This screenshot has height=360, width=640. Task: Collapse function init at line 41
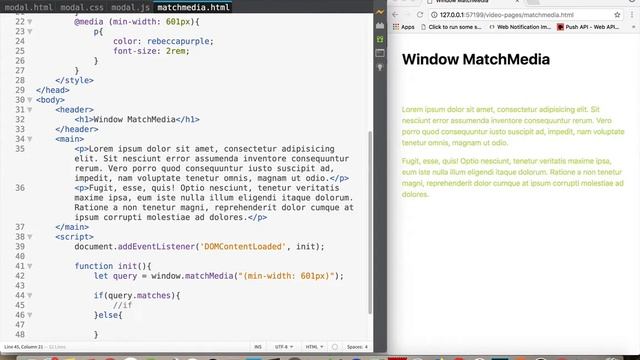pyautogui.click(x=30, y=267)
